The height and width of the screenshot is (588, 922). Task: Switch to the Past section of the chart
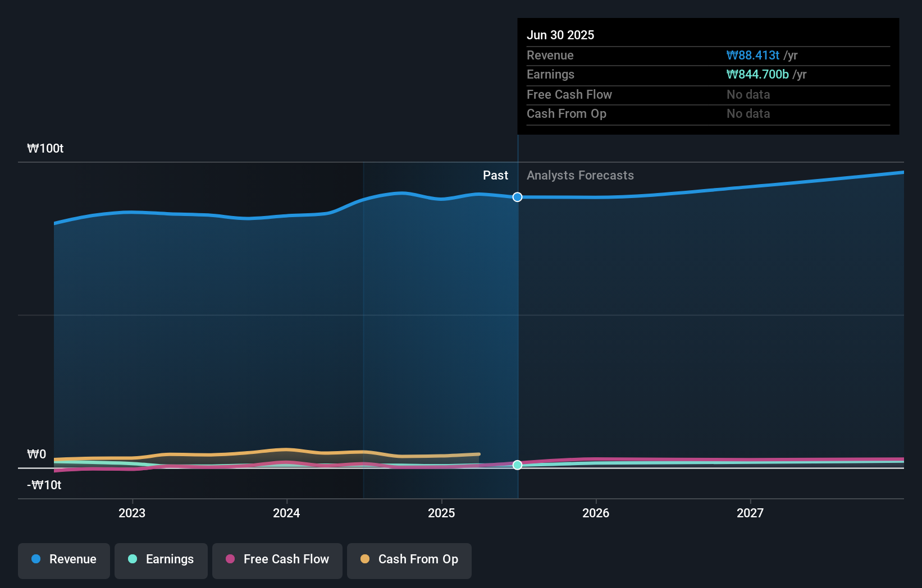click(495, 175)
